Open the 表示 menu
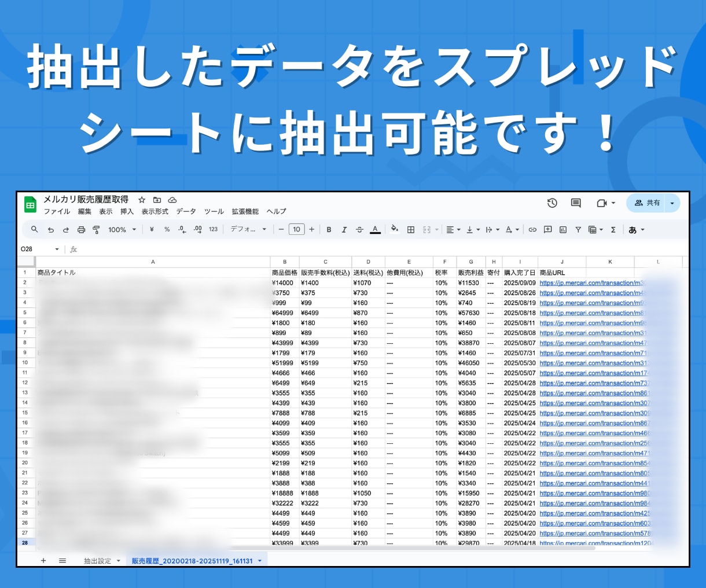706x588 pixels. 106,212
